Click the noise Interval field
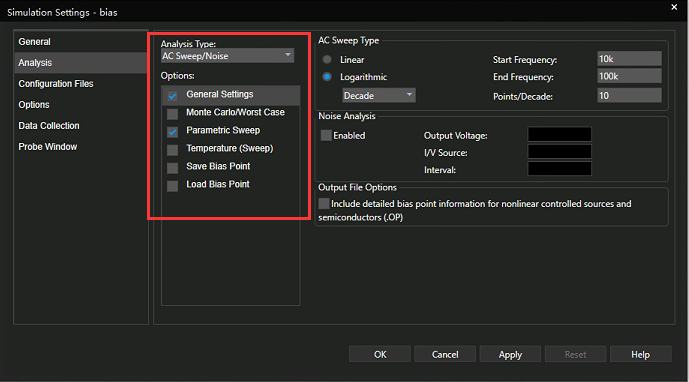Viewport: 689px width, 382px height. pyautogui.click(x=559, y=169)
